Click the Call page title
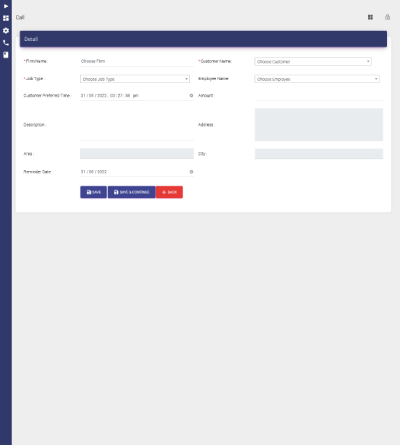This screenshot has width=400, height=445. click(x=20, y=17)
